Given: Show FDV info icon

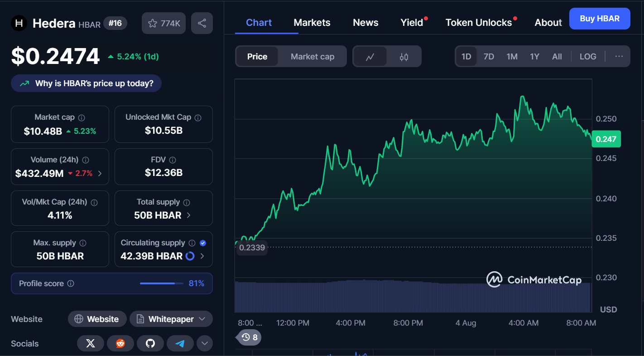Looking at the screenshot, I should tap(172, 160).
